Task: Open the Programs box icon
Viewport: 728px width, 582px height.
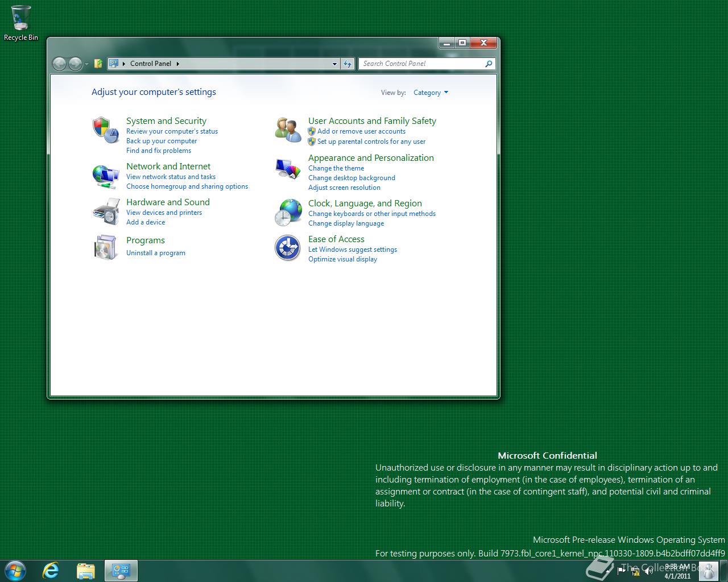Action: click(105, 247)
